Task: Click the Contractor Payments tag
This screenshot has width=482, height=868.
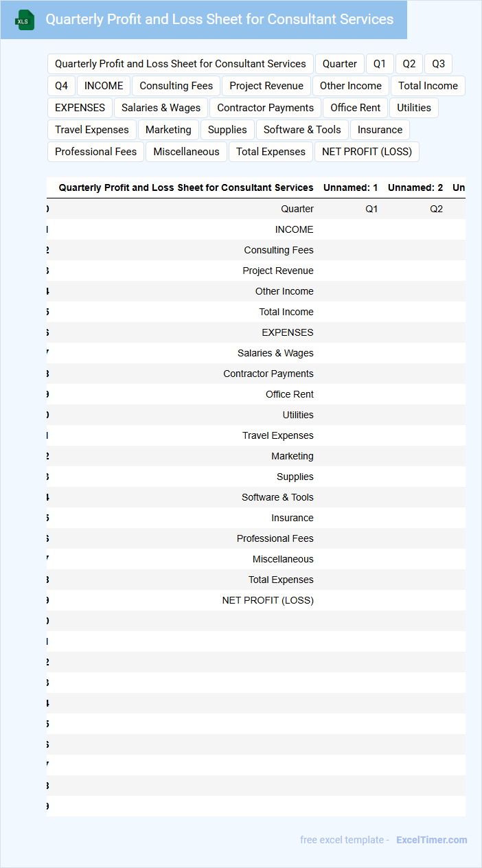Action: pyautogui.click(x=265, y=108)
